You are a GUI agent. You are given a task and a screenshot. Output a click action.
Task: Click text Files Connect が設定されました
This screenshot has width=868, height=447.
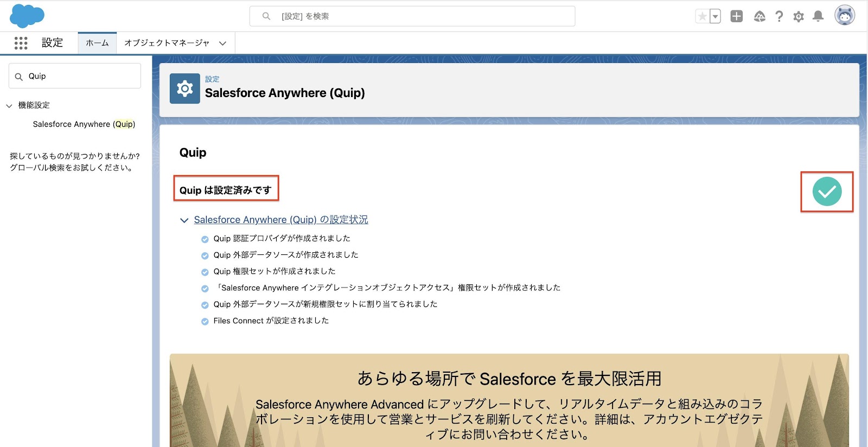[271, 321]
